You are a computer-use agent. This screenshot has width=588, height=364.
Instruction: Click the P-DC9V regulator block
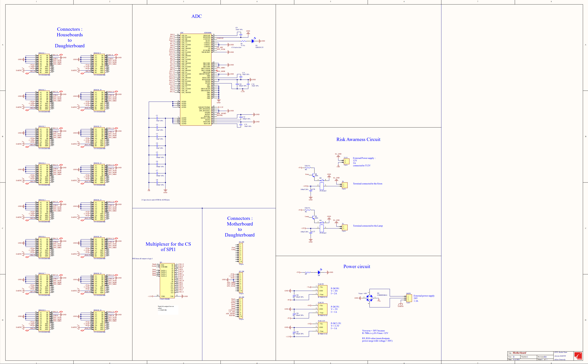[322, 291]
